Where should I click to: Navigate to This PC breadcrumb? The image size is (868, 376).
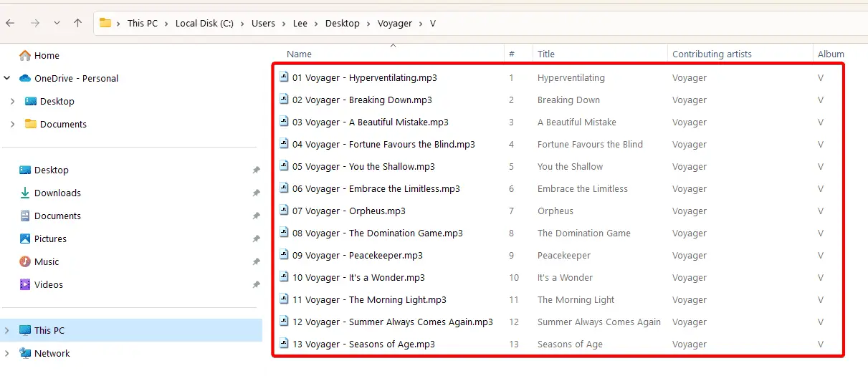tap(143, 23)
